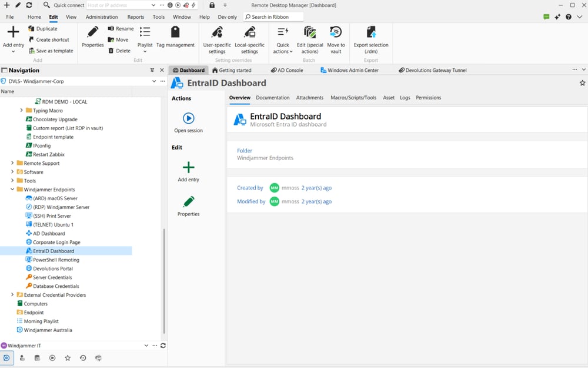Click the refresh icon in Quick connect toolbar

(28, 5)
